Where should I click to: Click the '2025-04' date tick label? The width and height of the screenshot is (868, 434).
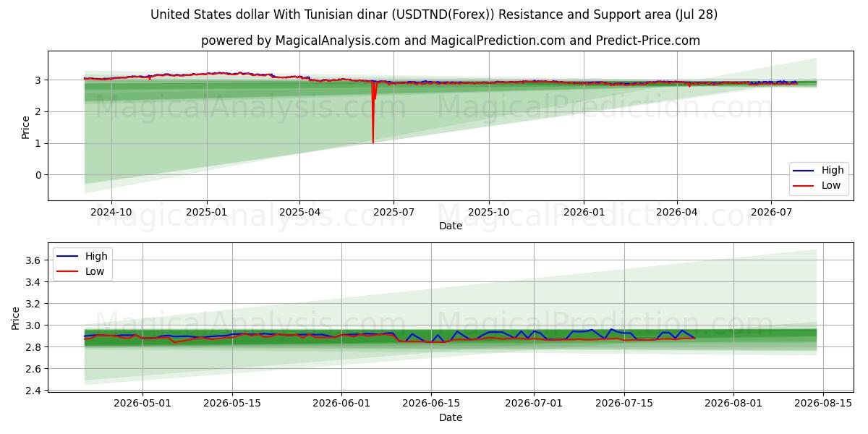click(299, 212)
